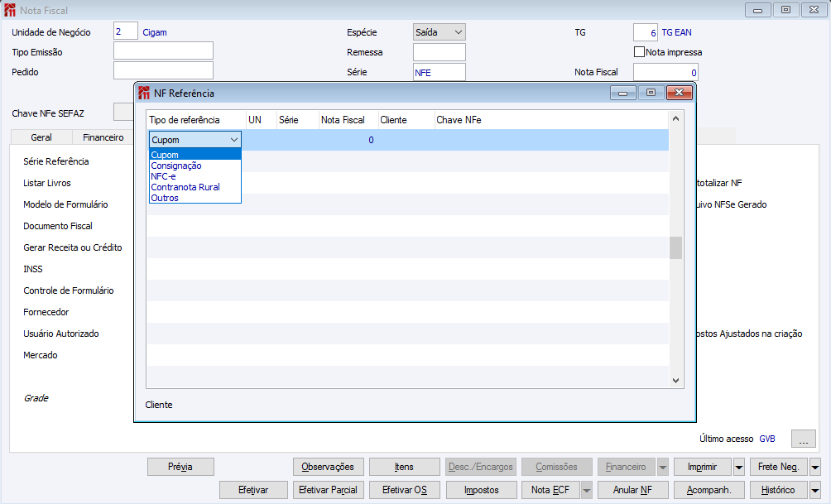Minimize the NF Referência dialog

[x=622, y=93]
